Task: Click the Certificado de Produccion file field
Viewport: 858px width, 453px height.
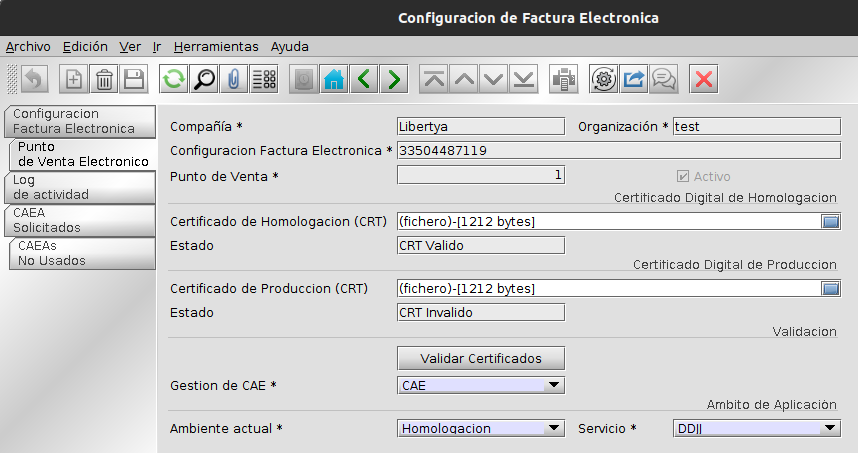Action: pyautogui.click(x=608, y=288)
